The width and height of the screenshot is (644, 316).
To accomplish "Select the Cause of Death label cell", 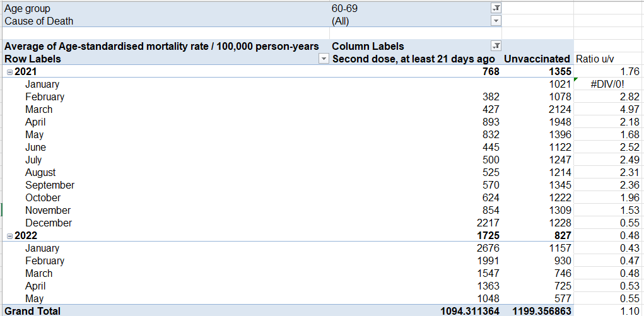I will click(x=166, y=21).
